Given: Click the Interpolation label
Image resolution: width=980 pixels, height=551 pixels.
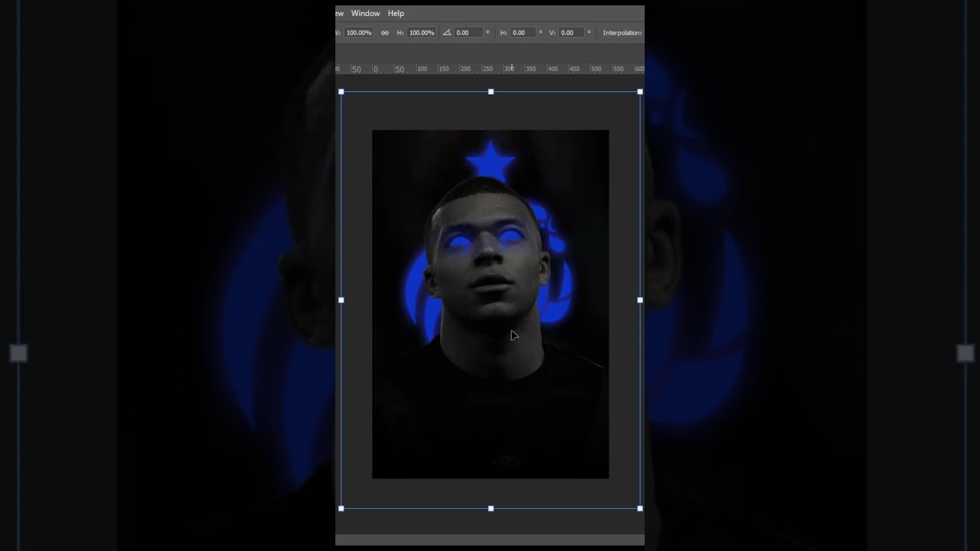Looking at the screenshot, I should (x=622, y=33).
